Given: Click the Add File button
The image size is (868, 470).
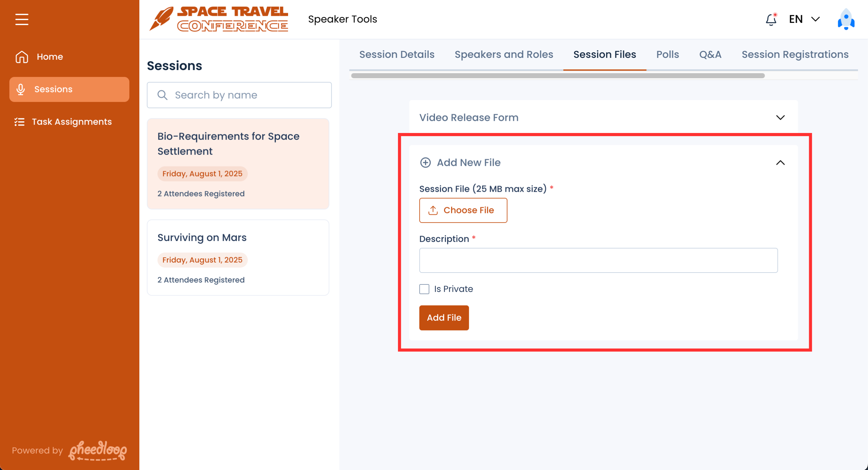Looking at the screenshot, I should click(x=444, y=318).
